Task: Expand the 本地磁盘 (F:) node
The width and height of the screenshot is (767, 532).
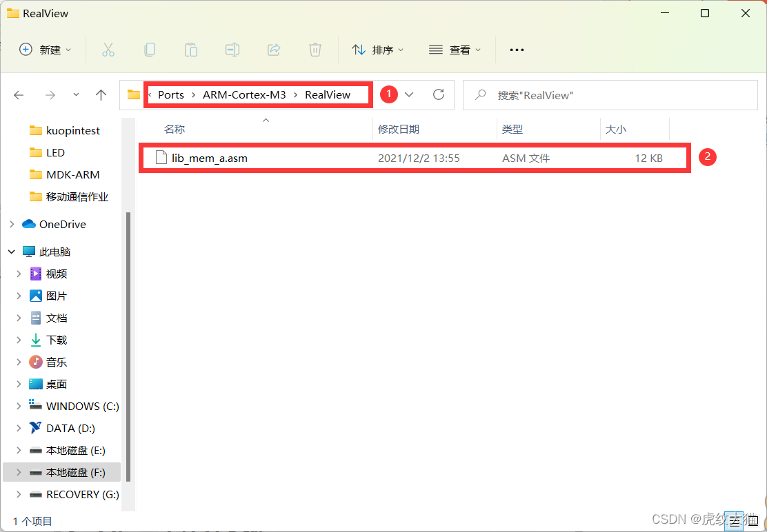Action: (19, 473)
